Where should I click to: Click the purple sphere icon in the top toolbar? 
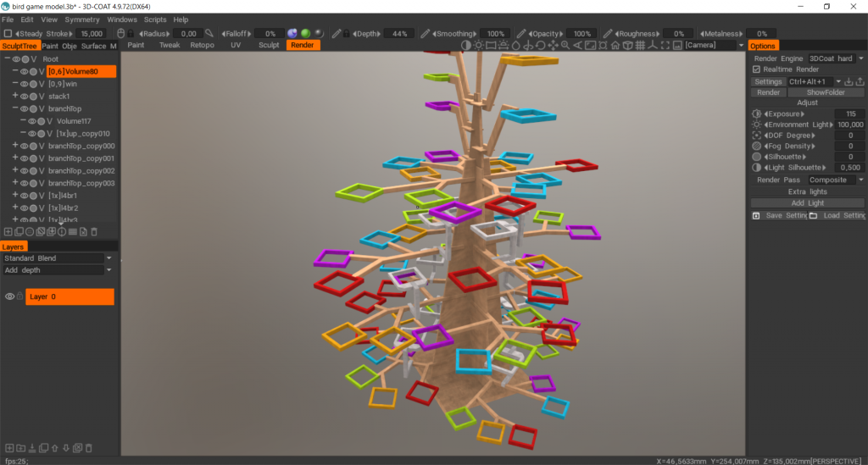(292, 34)
